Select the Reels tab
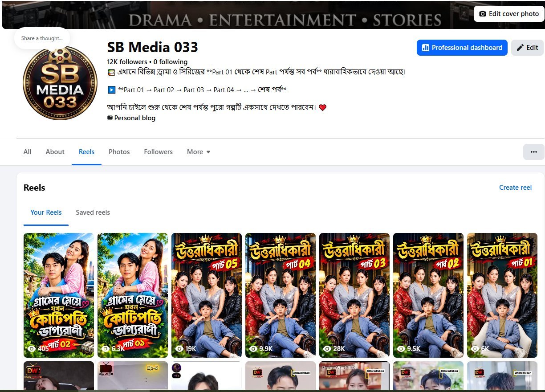The height and width of the screenshot is (392, 545). pos(86,152)
